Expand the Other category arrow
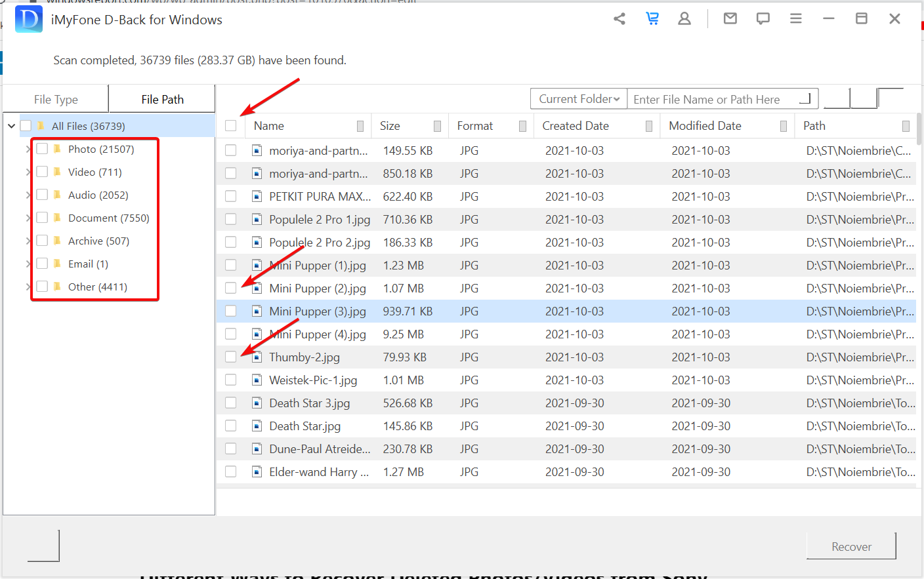 coord(28,287)
